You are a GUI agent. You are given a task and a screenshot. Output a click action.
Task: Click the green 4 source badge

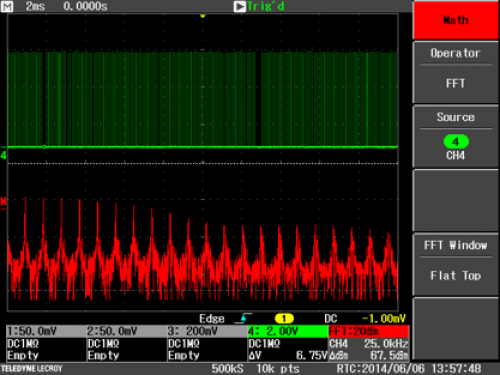point(456,142)
